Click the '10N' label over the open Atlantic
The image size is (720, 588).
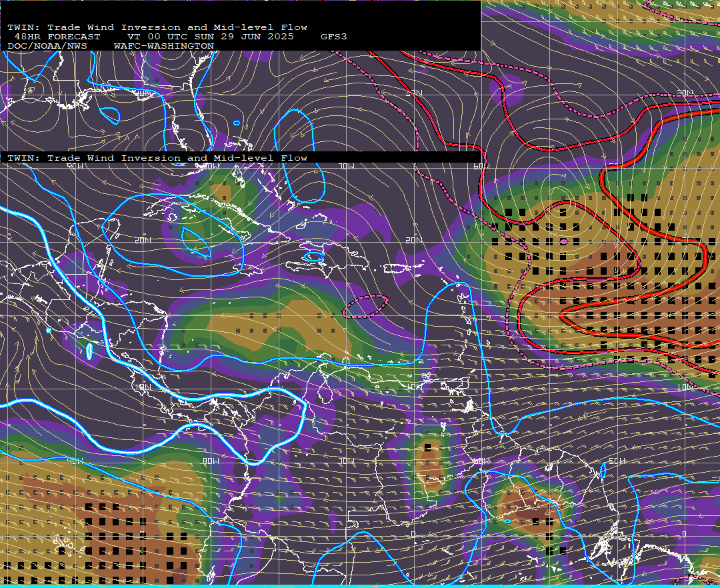(x=685, y=387)
